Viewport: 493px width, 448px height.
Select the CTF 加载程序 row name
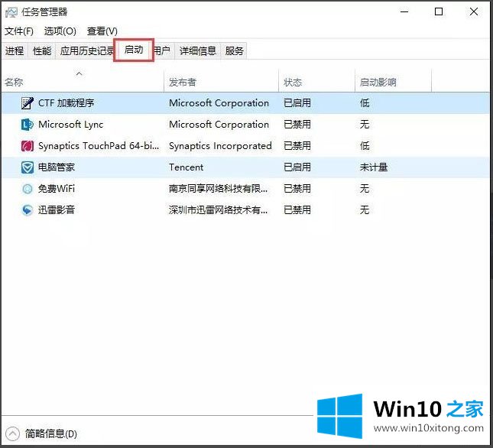(x=66, y=103)
